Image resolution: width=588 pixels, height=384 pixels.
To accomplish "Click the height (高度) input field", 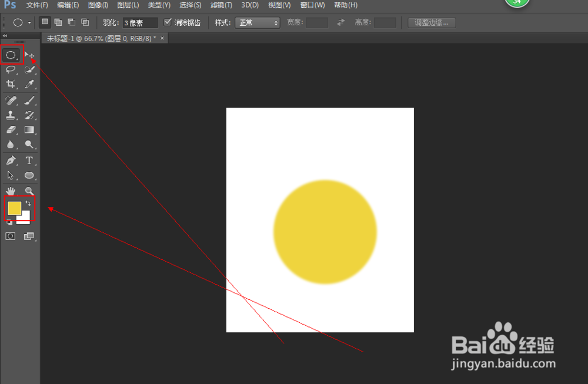I will [x=385, y=23].
